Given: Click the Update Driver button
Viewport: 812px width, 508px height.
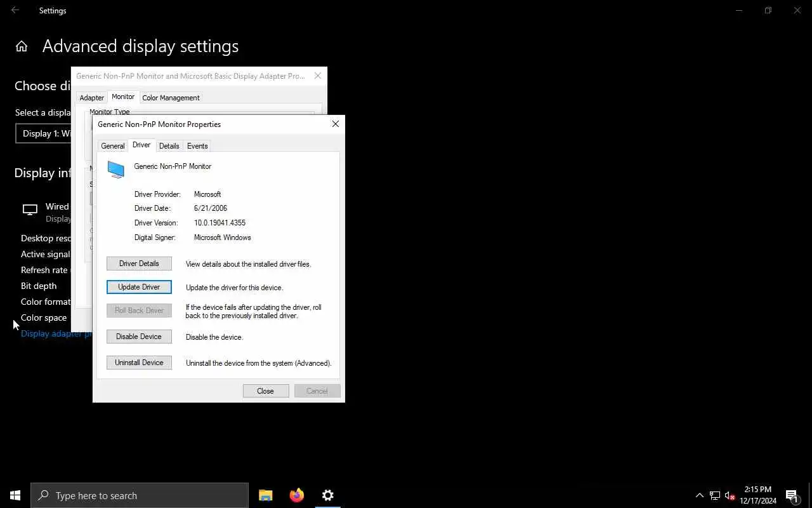Looking at the screenshot, I should coord(139,287).
